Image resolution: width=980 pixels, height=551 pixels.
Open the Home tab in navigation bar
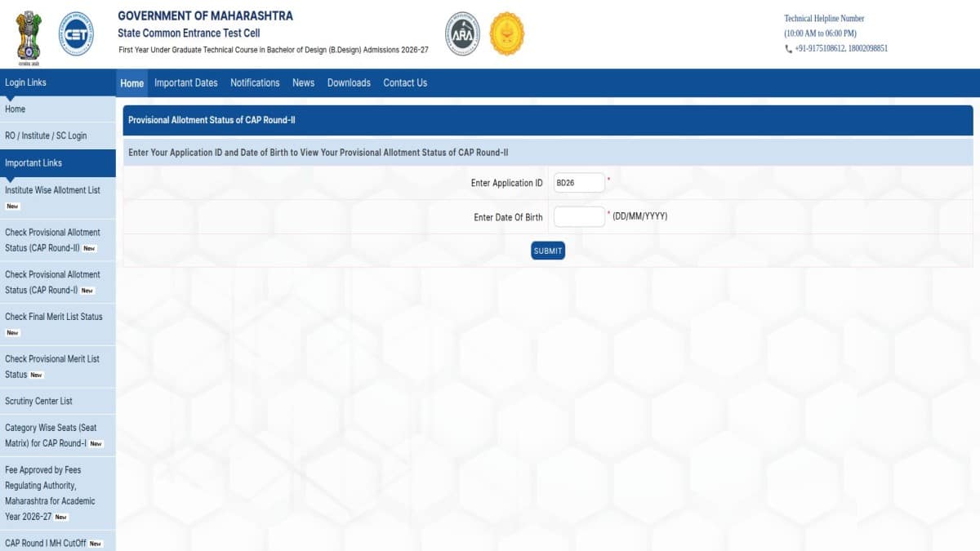click(131, 83)
